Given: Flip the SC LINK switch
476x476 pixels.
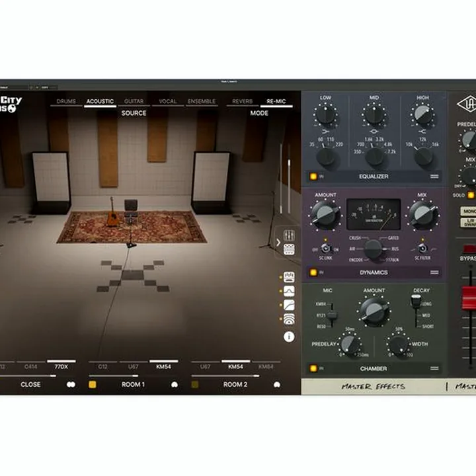Looking at the screenshot, I should (x=325, y=249).
